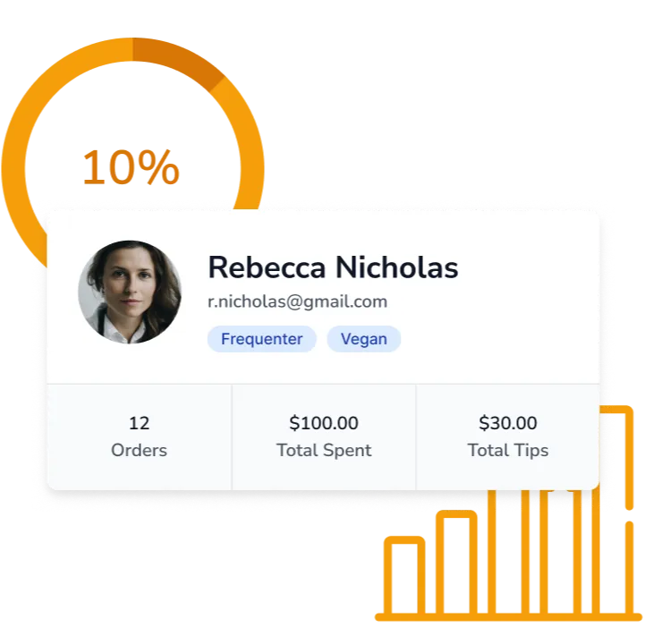Click the second bar in chart icon
The image size is (645, 644).
click(x=456, y=562)
